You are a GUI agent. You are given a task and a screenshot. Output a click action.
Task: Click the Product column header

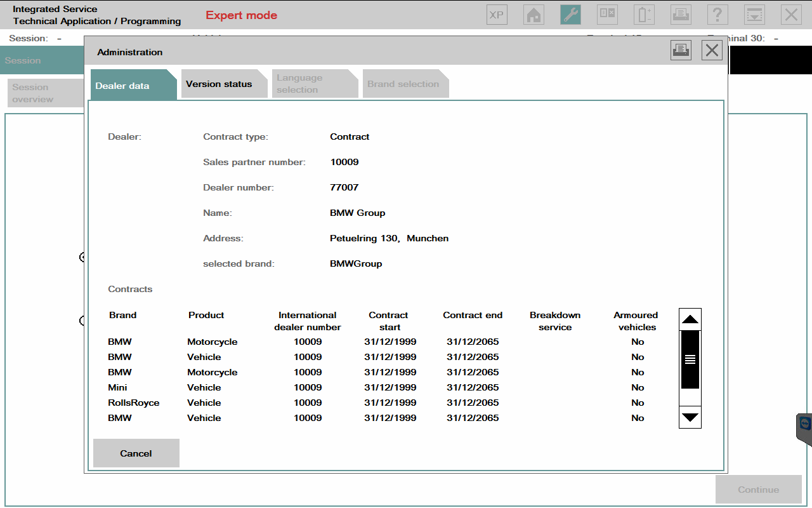206,315
